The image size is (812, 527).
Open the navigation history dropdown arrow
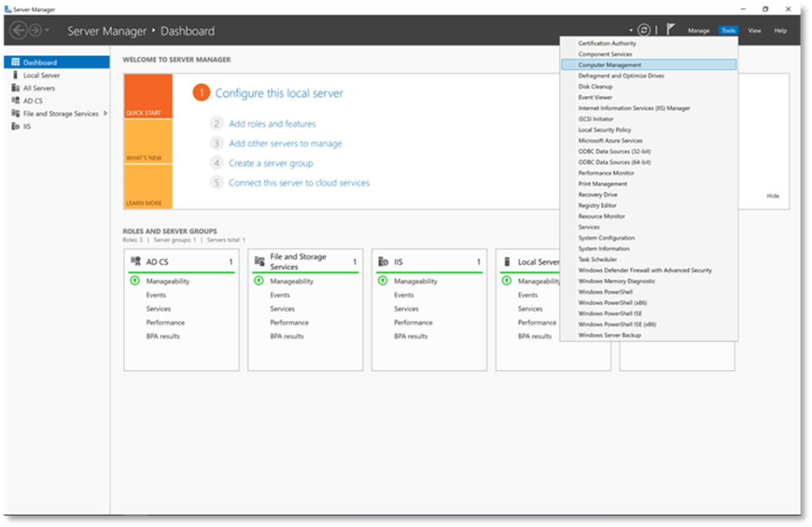48,30
